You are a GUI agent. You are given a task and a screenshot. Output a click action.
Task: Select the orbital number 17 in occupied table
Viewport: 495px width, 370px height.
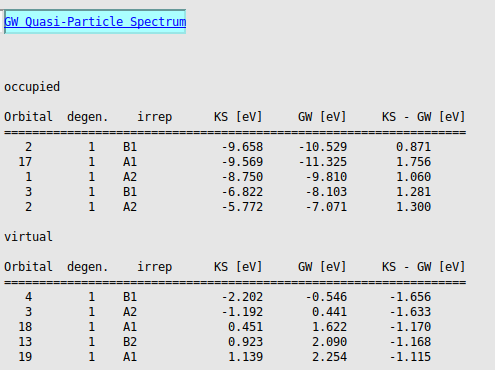(x=25, y=162)
